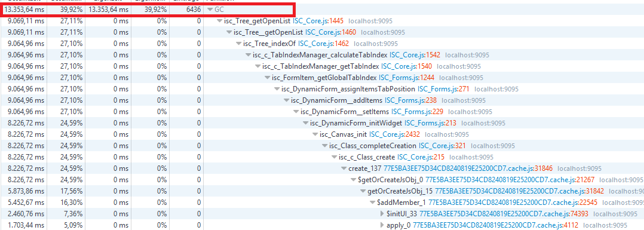Screen dimensions: 644x230
Task: Open ISC_Core.js:1542 source link
Action: (x=415, y=54)
